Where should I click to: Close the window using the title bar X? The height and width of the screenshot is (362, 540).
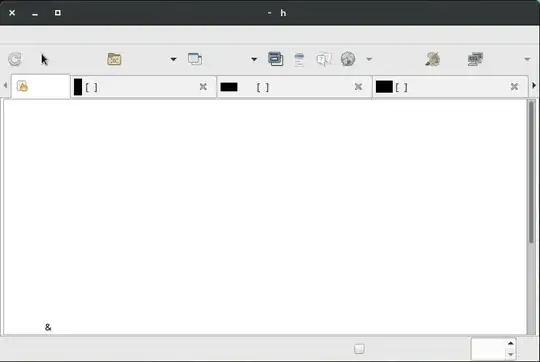[x=12, y=13]
